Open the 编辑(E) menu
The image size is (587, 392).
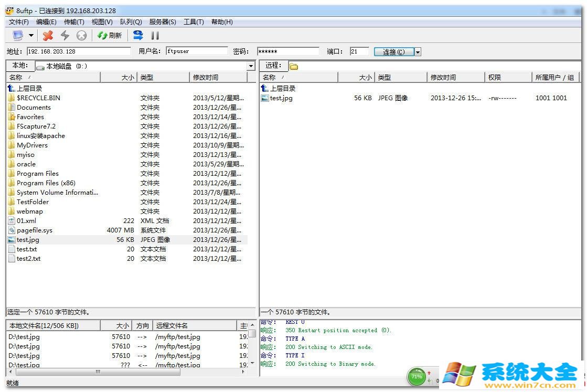[x=46, y=22]
